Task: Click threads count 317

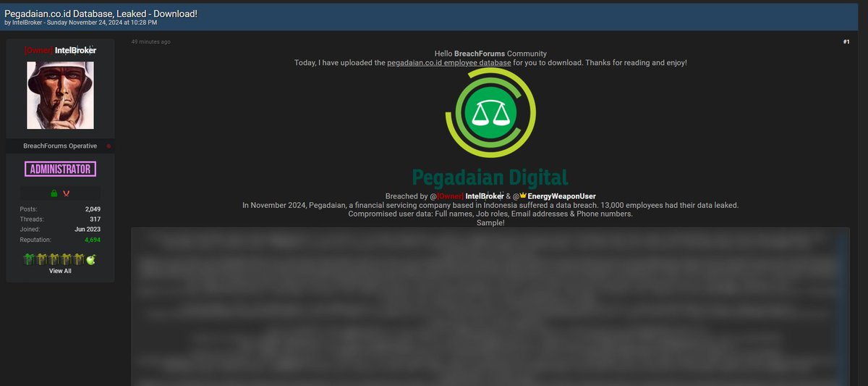Action: (x=95, y=219)
